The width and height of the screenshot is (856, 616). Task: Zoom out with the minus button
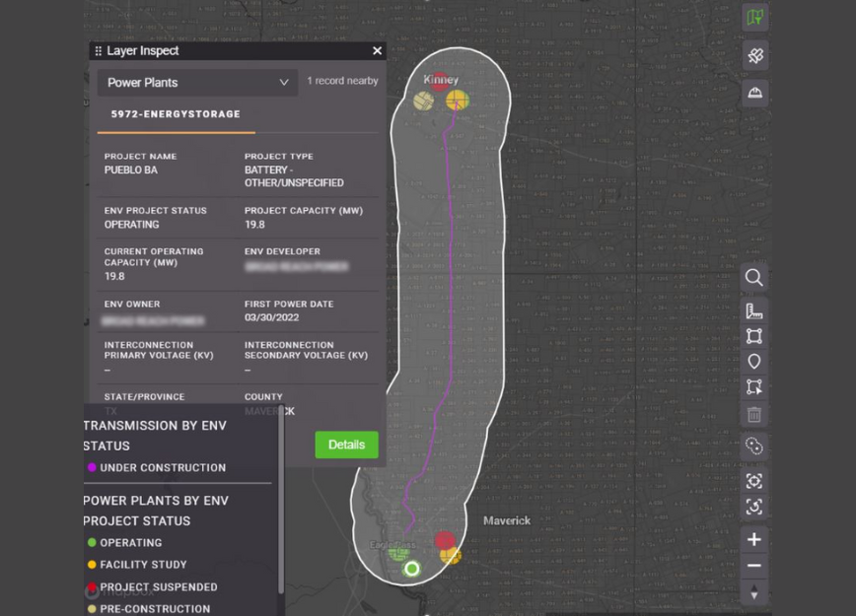click(x=754, y=566)
